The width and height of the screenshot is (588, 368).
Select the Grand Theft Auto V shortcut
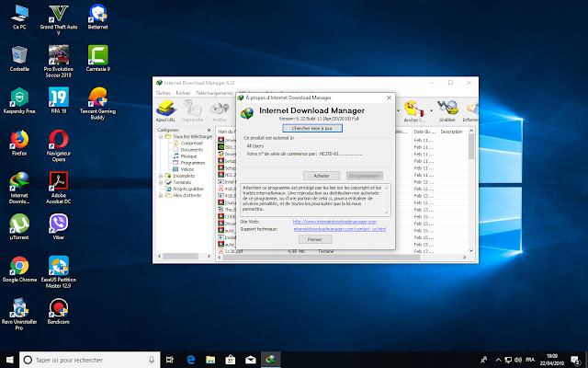pyautogui.click(x=59, y=19)
